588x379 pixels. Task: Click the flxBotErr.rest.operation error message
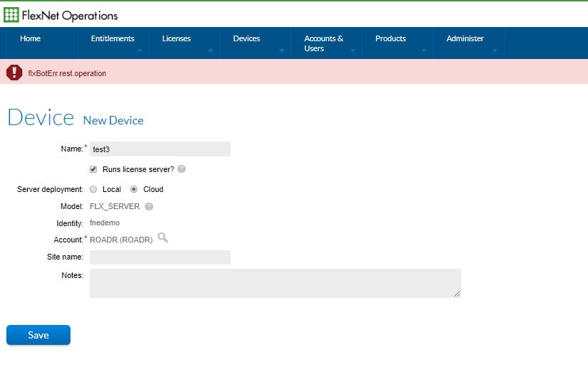click(67, 73)
